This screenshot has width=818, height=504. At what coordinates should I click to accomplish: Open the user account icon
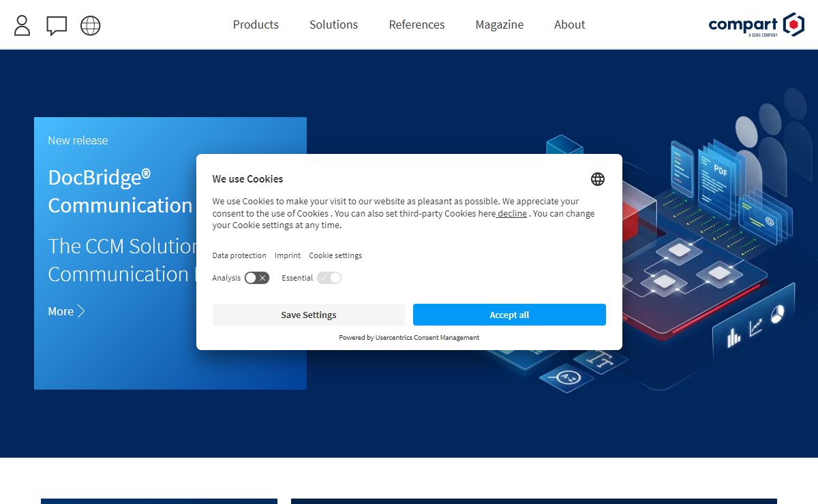tap(22, 25)
